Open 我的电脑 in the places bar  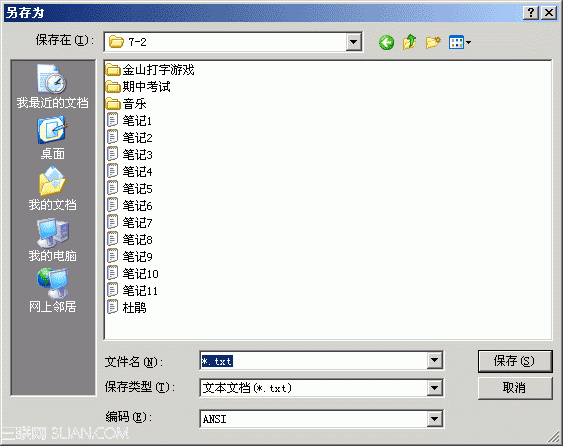point(52,240)
